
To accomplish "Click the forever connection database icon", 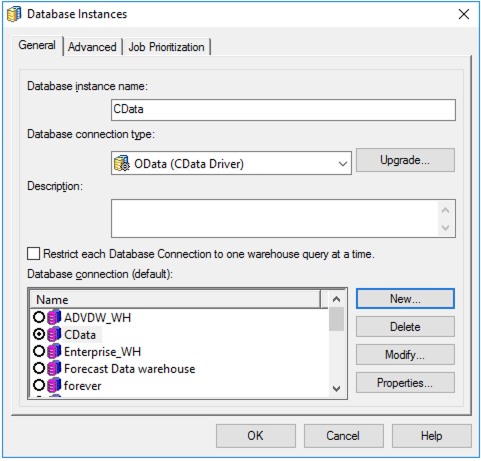I will tap(54, 385).
